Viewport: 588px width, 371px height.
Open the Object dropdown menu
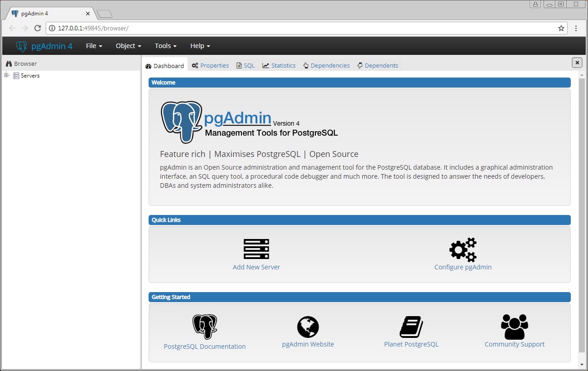(x=129, y=46)
